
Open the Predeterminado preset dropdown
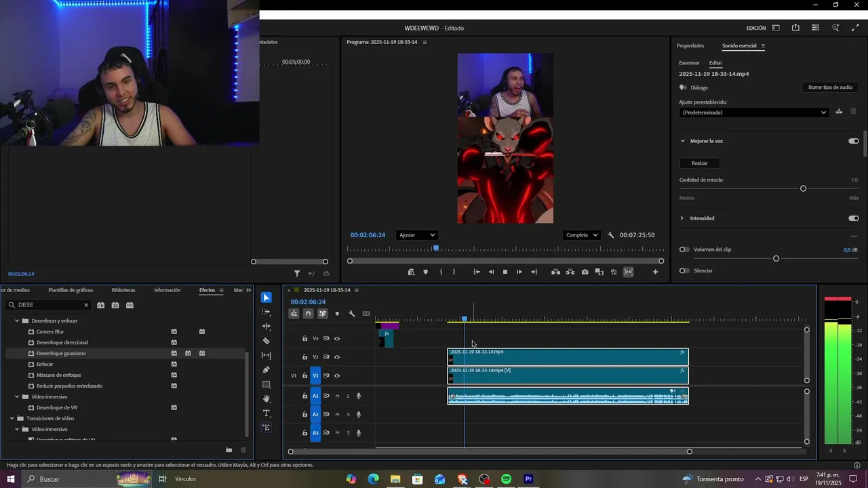click(754, 113)
